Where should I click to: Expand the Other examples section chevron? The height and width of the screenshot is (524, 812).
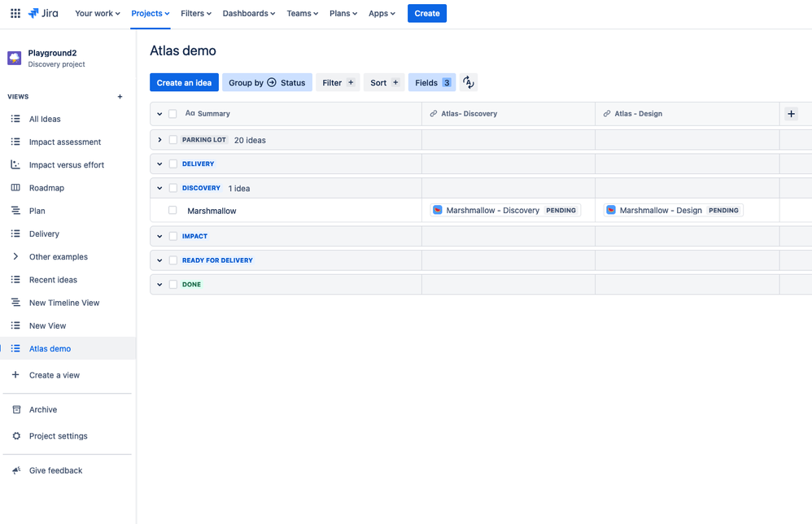15,256
